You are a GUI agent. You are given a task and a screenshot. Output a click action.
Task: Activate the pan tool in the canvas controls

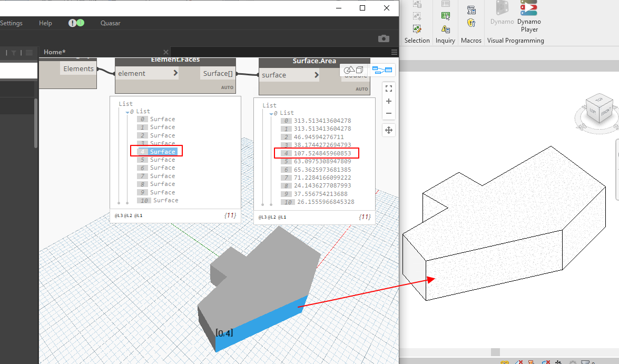(x=389, y=130)
